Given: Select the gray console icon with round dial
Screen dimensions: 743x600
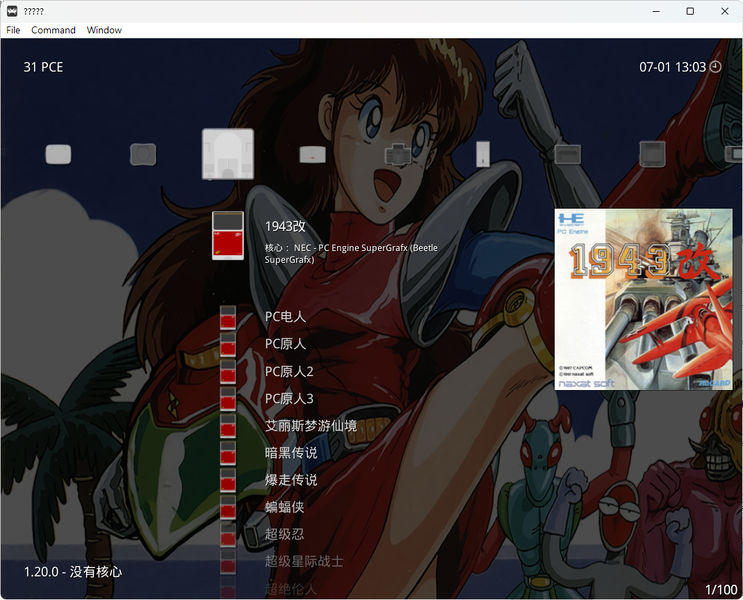Looking at the screenshot, I should pyautogui.click(x=143, y=155).
